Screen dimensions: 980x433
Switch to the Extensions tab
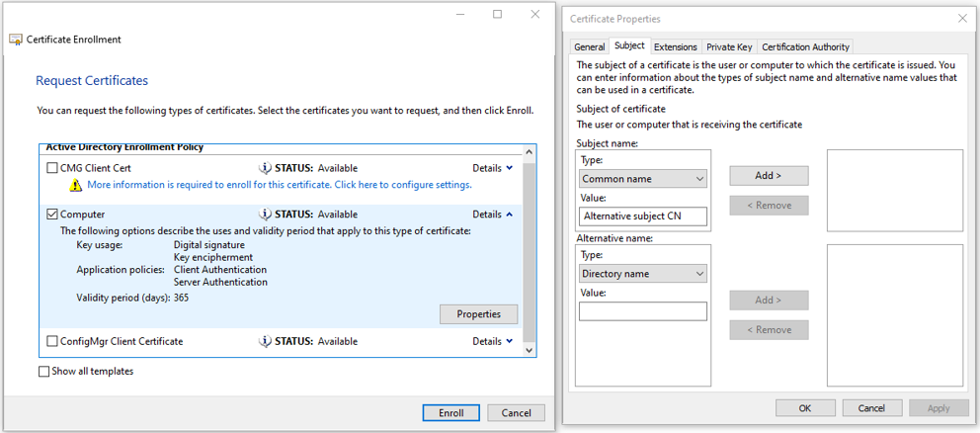676,46
